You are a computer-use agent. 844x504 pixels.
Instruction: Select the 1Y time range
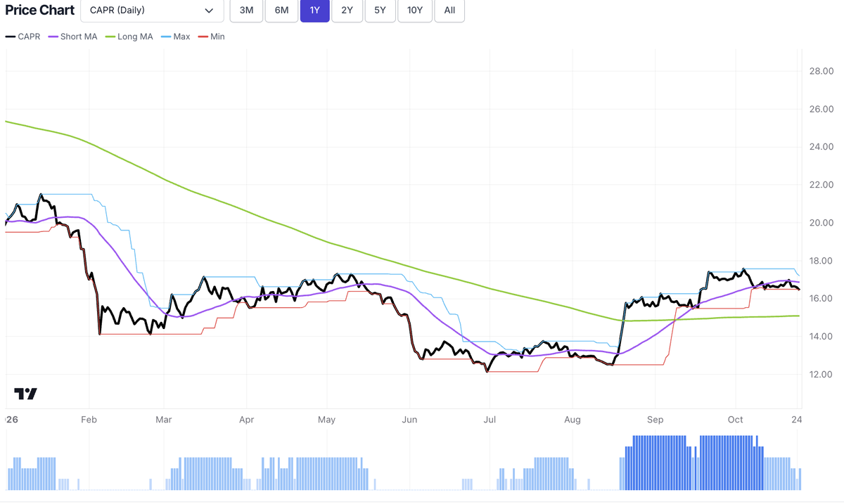[314, 11]
